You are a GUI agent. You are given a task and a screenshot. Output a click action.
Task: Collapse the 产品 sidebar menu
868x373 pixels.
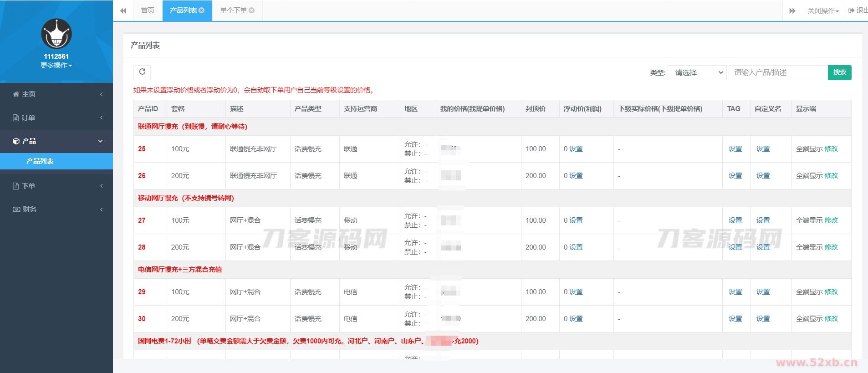(56, 141)
